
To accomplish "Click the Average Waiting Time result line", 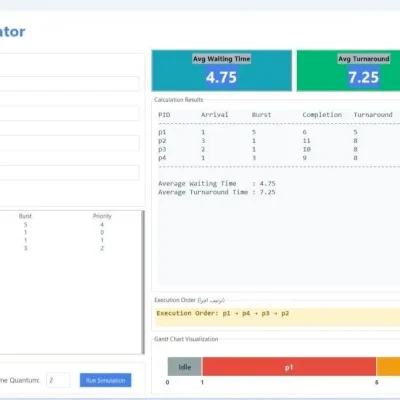I will coord(217,184).
